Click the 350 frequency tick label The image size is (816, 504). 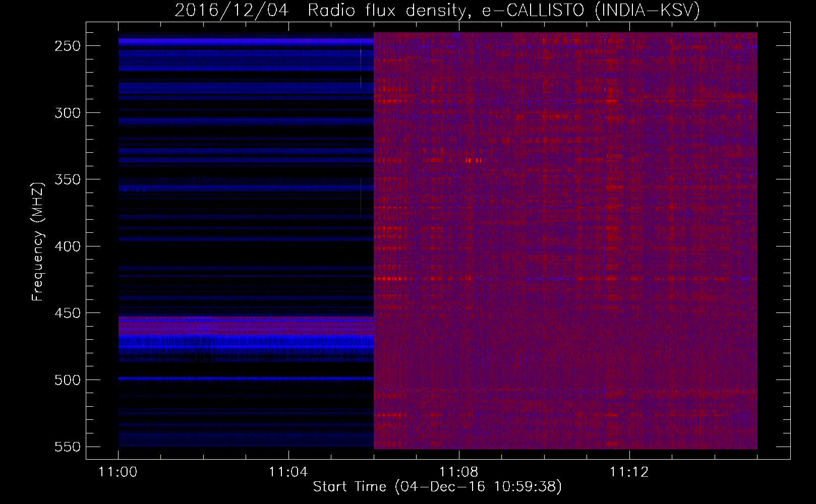(68, 179)
